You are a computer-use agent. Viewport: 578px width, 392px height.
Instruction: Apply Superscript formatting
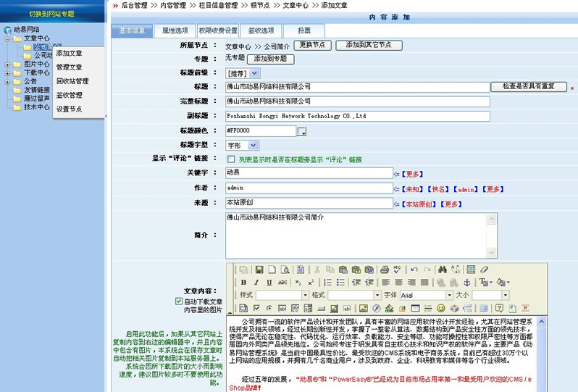pos(311,283)
